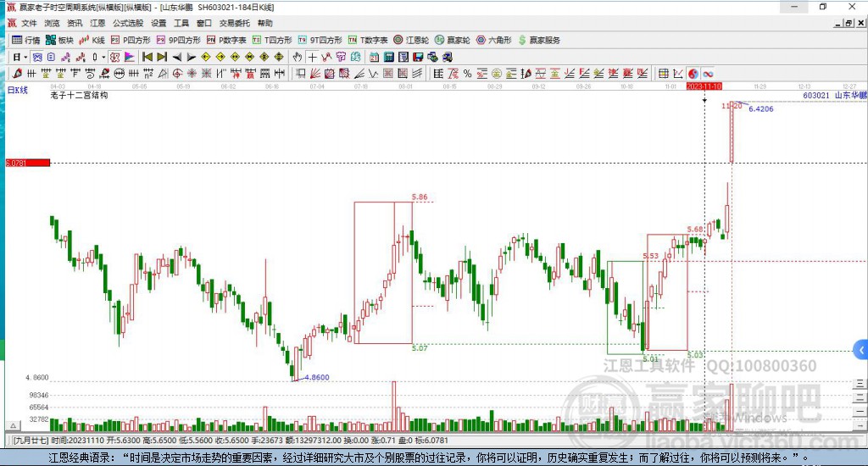This screenshot has width=868, height=466.
Task: Select the Gann fan lines tool
Action: tap(314, 74)
